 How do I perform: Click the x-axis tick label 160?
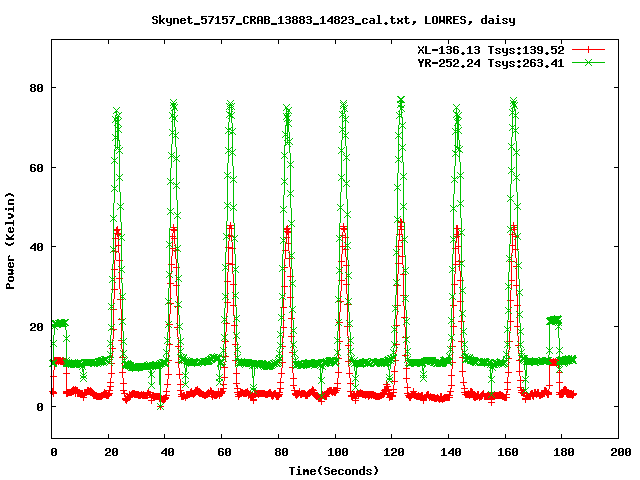(x=507, y=452)
